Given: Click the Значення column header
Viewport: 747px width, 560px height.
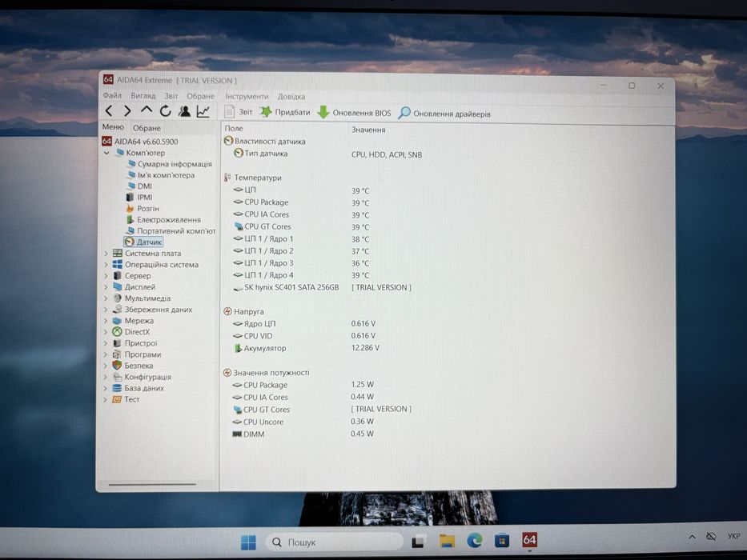Looking at the screenshot, I should [x=368, y=130].
